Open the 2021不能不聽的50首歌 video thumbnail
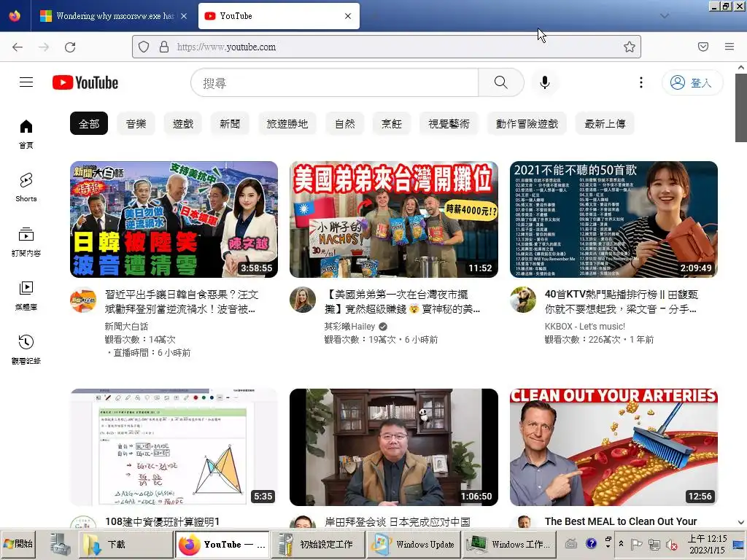Screen dimensions: 747x560 (x=614, y=219)
